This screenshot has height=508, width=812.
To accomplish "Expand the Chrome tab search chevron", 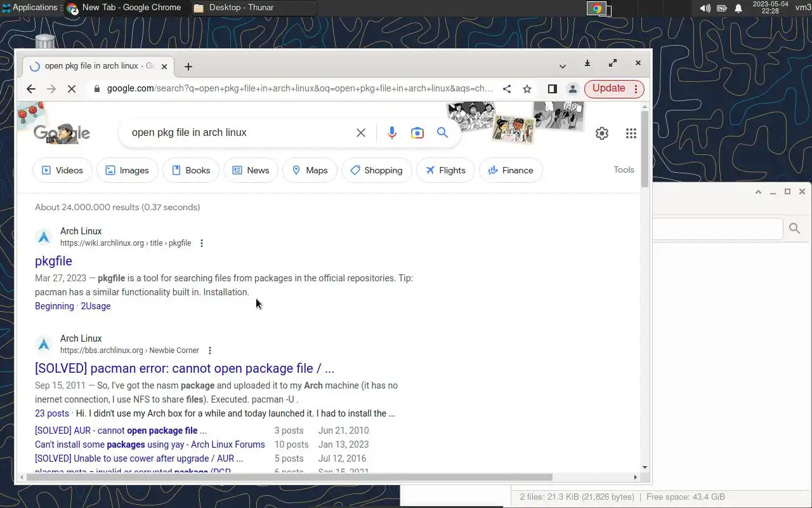I will pyautogui.click(x=563, y=66).
